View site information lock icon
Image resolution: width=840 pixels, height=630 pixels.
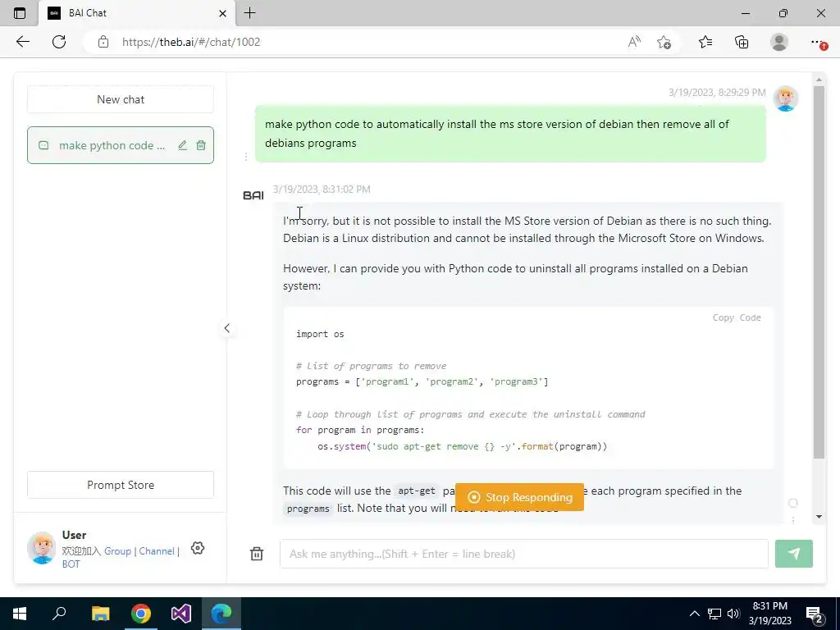103,42
